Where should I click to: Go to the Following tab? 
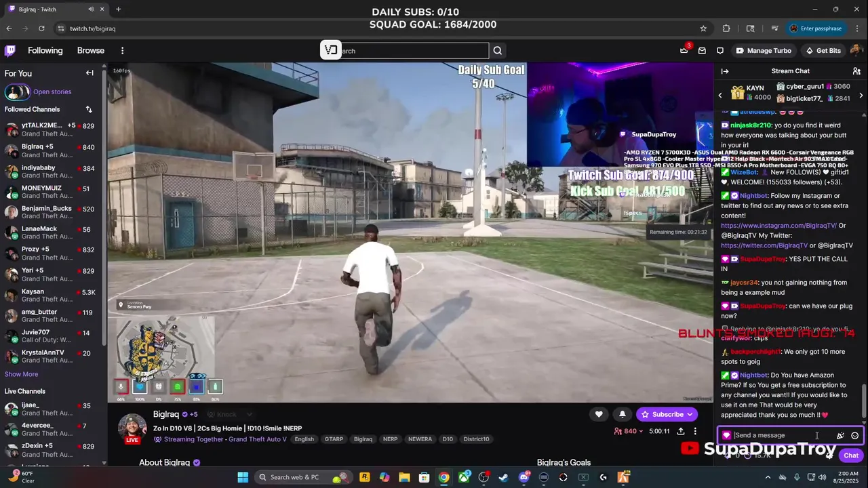click(x=45, y=51)
